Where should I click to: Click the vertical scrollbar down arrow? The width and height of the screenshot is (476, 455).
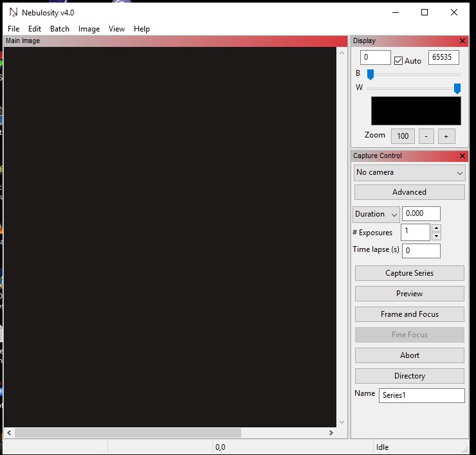pyautogui.click(x=342, y=422)
